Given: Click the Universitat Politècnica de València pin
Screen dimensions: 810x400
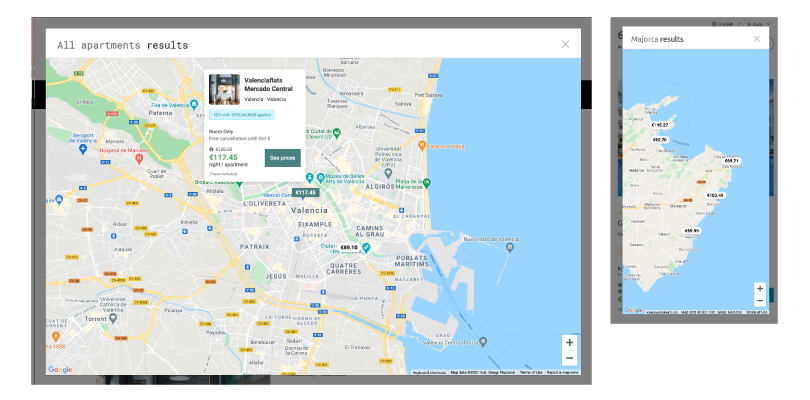Looking at the screenshot, I should [x=388, y=172].
